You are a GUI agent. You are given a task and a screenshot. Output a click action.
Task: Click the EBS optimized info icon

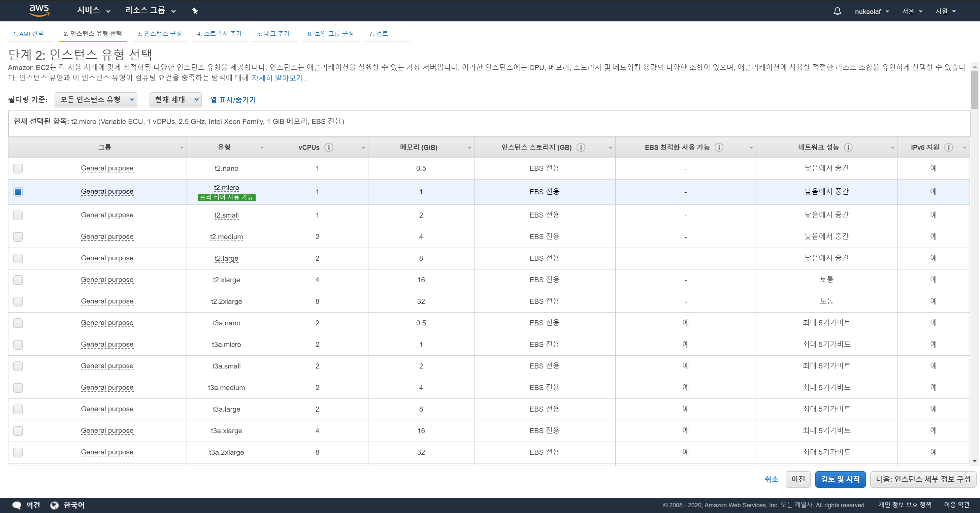[x=719, y=147]
